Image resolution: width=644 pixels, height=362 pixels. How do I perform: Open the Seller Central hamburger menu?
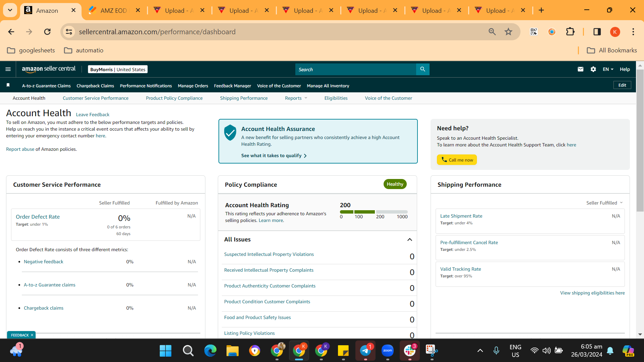click(8, 69)
